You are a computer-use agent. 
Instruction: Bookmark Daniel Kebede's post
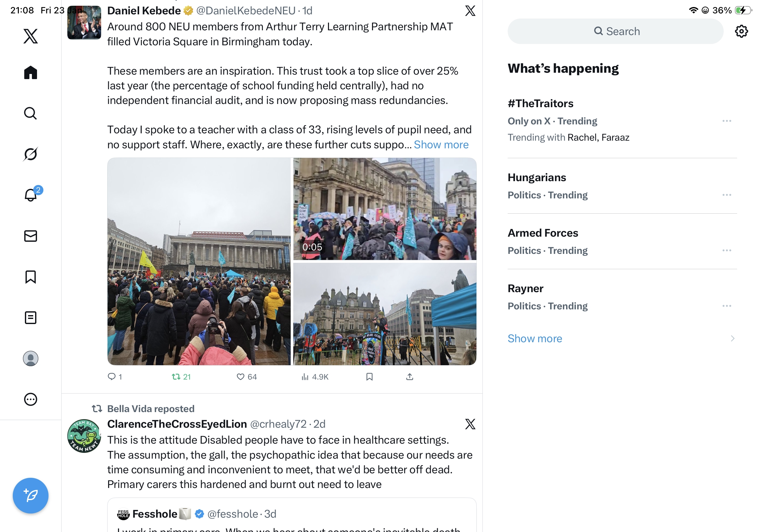click(370, 377)
